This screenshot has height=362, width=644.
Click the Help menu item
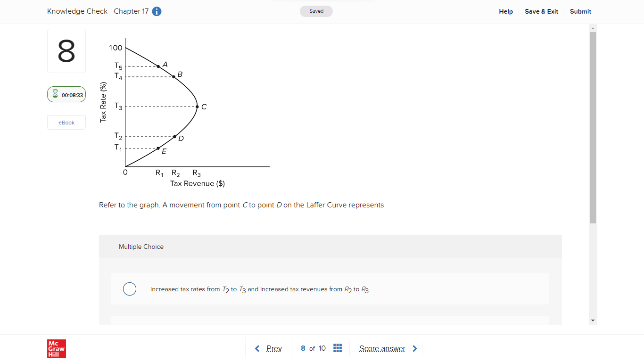pos(506,12)
